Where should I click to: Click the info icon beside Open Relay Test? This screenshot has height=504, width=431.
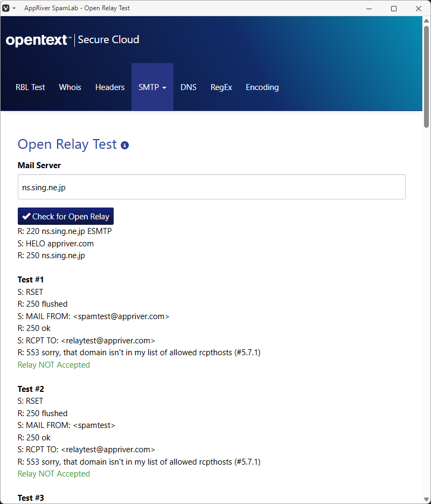(125, 145)
